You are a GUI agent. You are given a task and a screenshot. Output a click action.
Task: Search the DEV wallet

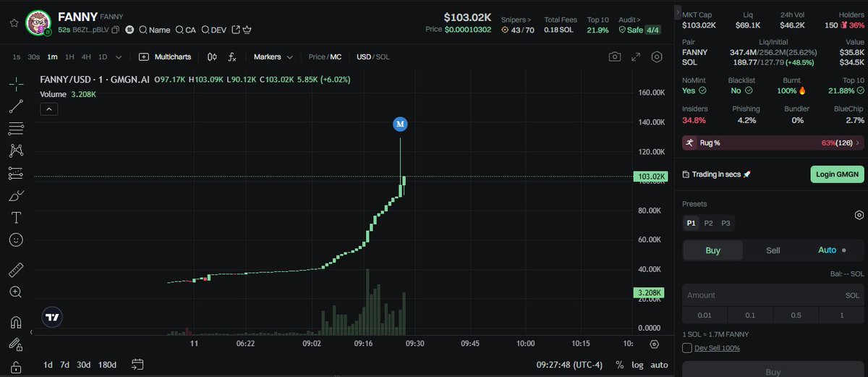click(213, 30)
